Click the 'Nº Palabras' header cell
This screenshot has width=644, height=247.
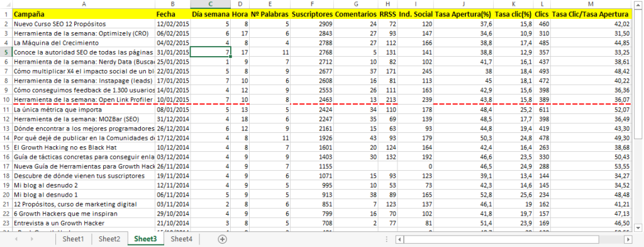(x=270, y=14)
